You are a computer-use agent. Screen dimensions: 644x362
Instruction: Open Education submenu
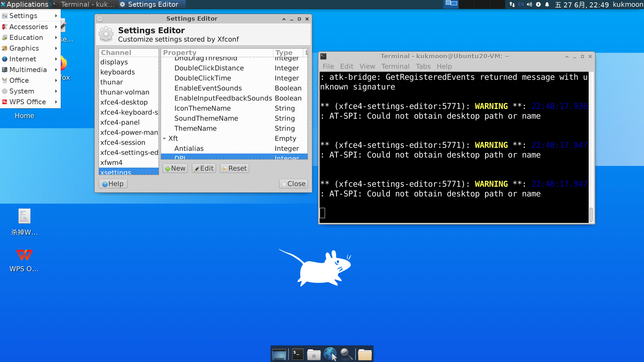30,37
